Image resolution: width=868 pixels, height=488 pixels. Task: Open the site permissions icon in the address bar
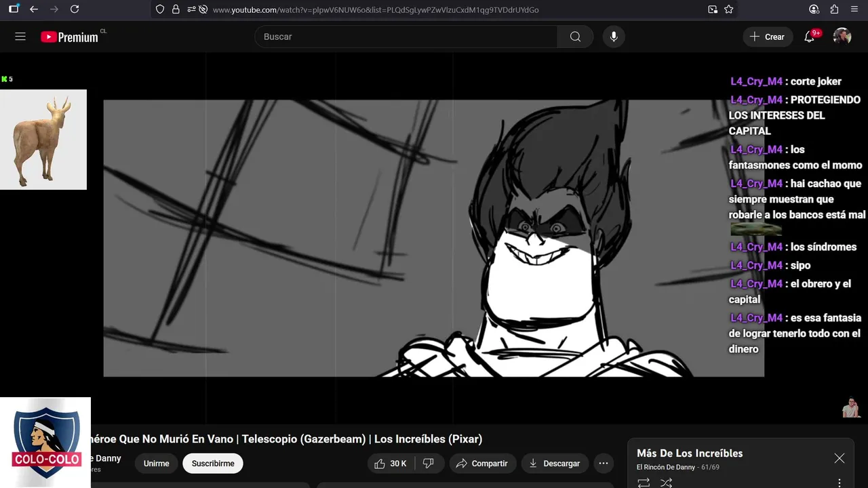191,9
